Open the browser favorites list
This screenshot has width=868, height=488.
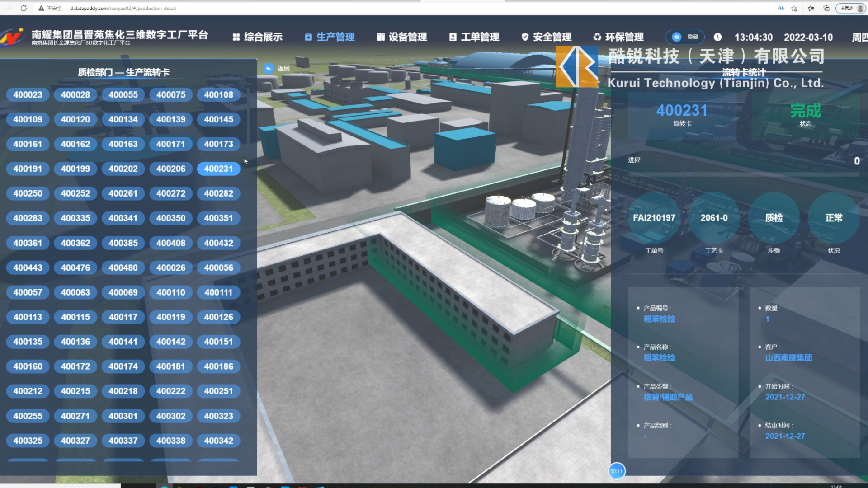click(x=811, y=8)
